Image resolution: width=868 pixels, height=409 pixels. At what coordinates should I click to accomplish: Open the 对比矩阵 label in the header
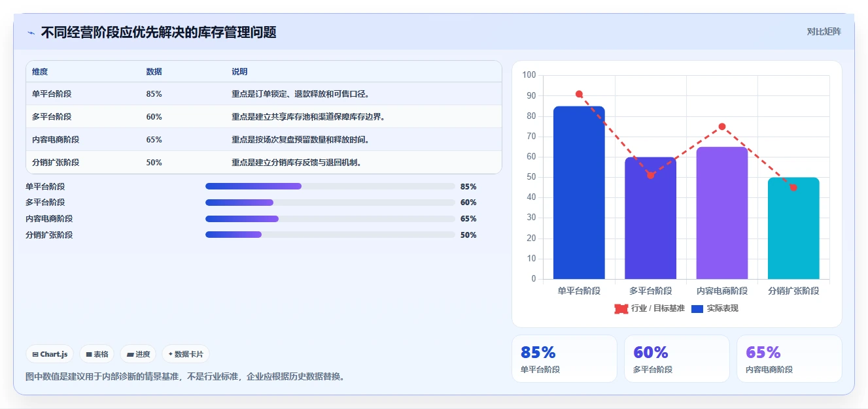pos(824,31)
